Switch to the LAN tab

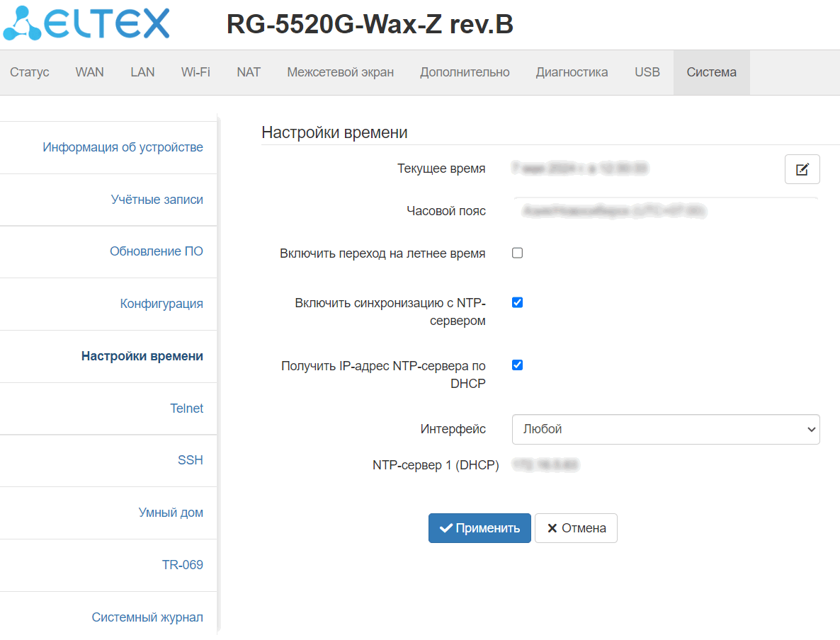coord(142,72)
